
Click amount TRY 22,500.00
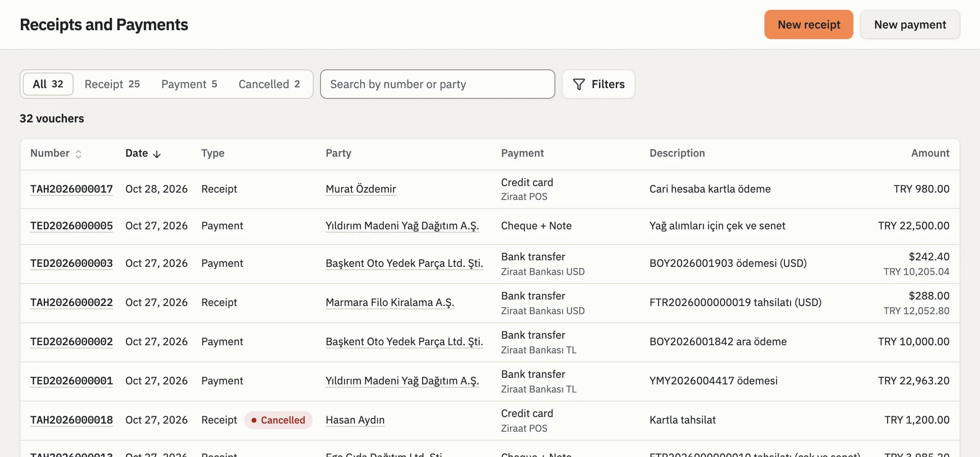point(913,226)
